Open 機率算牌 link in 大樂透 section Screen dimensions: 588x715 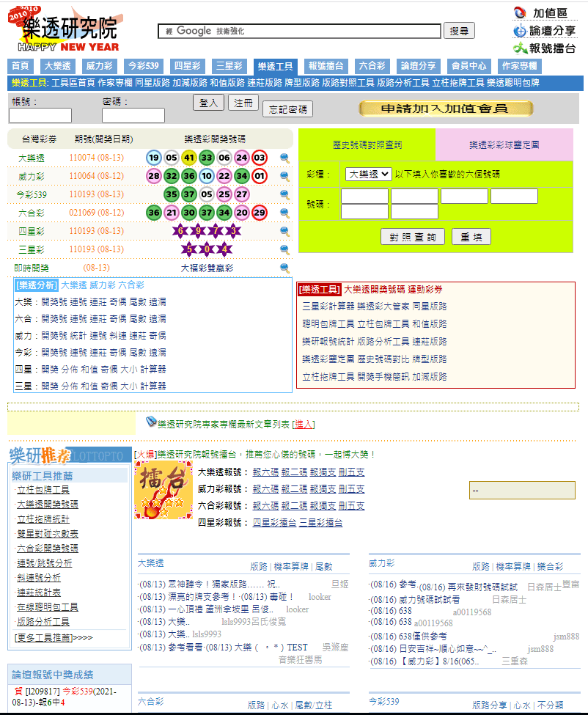click(x=291, y=567)
